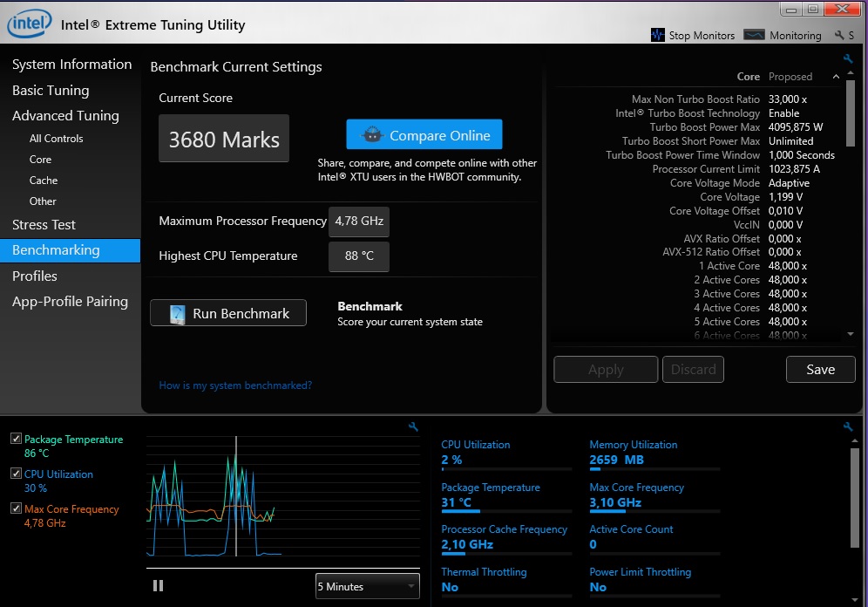Click the Max Non Turbo Boost Ratio value 33,000 x
The image size is (868, 607).
click(x=787, y=99)
